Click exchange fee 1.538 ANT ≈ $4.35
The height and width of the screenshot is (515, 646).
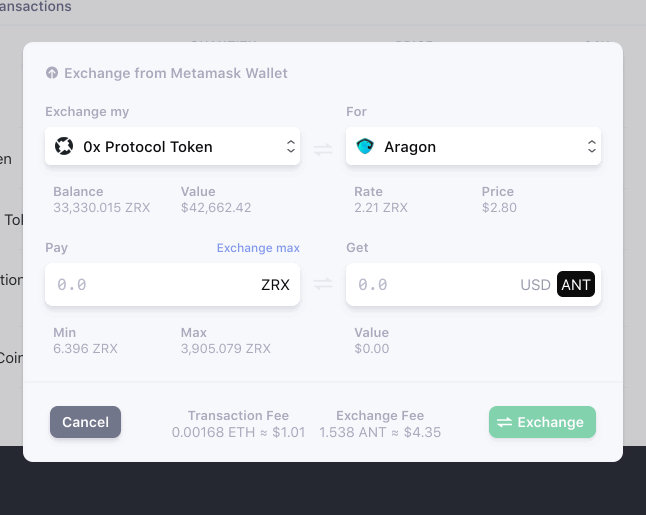pyautogui.click(x=380, y=432)
